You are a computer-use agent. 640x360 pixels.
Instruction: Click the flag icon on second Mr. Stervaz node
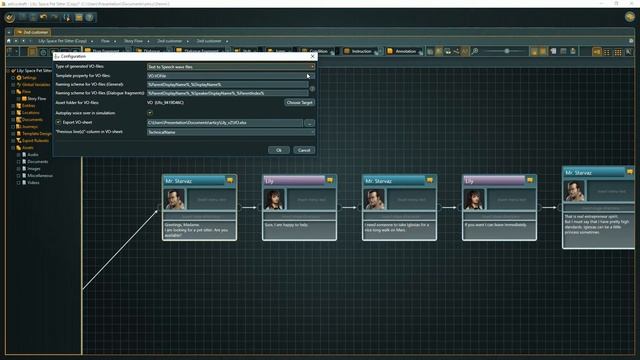[x=430, y=180]
